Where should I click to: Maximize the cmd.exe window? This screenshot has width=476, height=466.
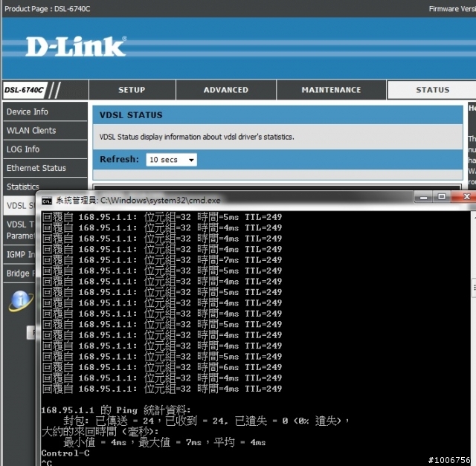[x=442, y=197]
